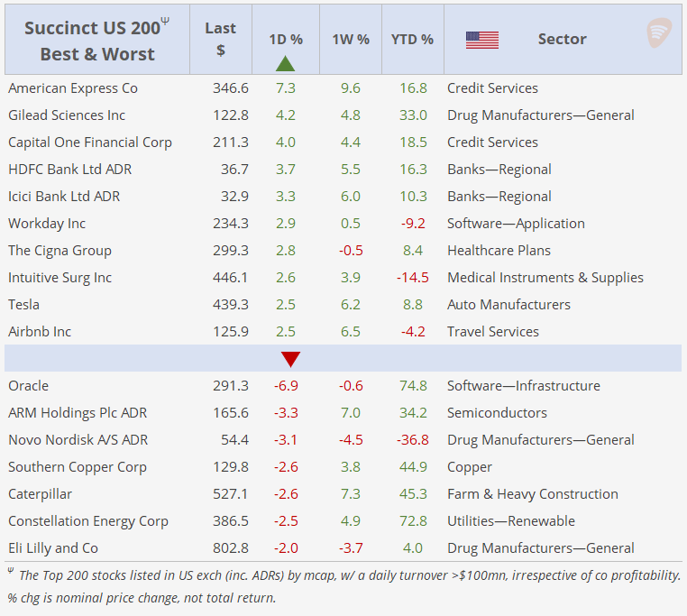This screenshot has height=616, width=687.
Task: Click HDFC Bank Ltd ADR
Action: tap(69, 170)
